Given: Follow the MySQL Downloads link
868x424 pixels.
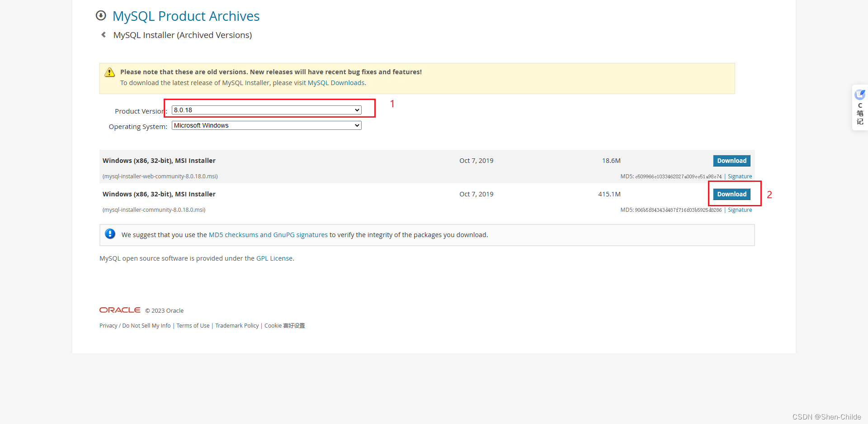Looking at the screenshot, I should pyautogui.click(x=336, y=83).
